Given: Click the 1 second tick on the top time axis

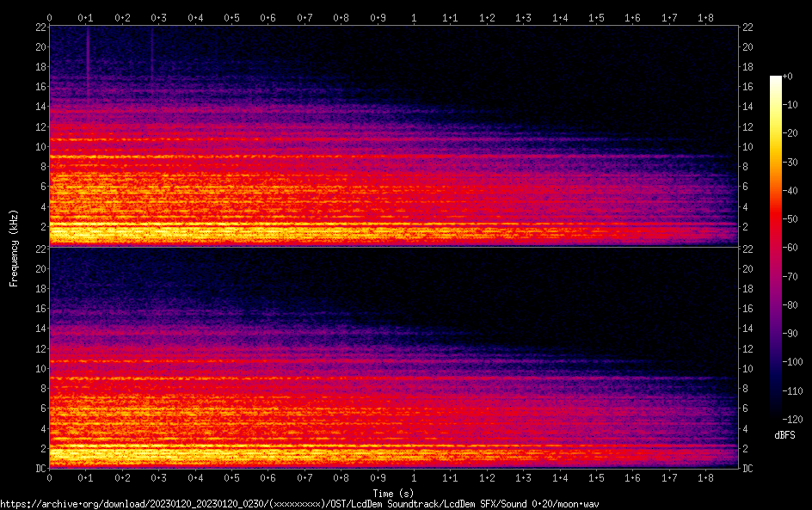Looking at the screenshot, I should coord(414,17).
